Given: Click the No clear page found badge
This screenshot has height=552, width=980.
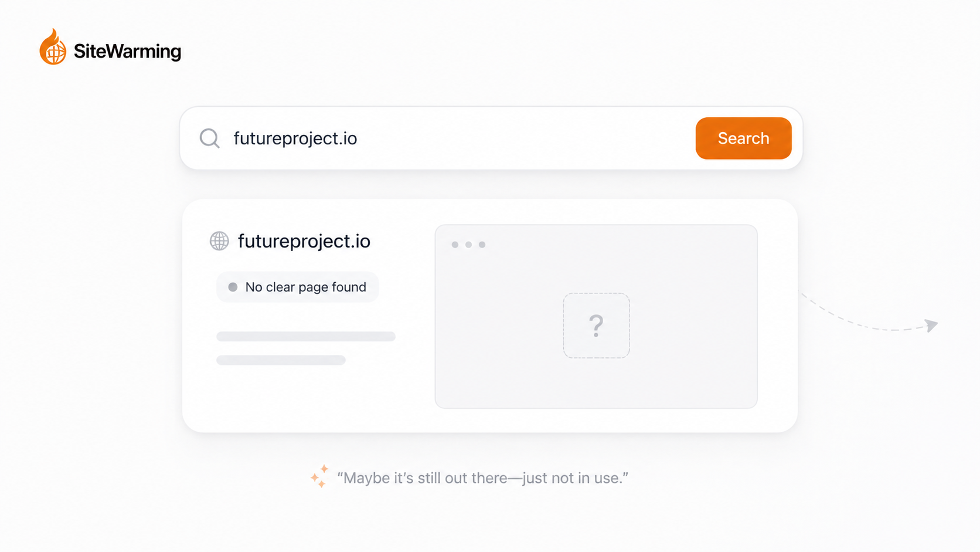Looking at the screenshot, I should coord(298,287).
